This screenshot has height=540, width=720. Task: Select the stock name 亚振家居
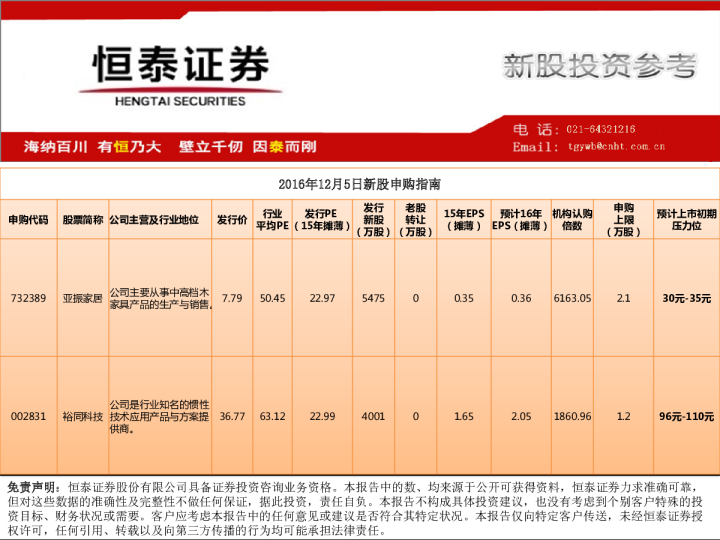83,298
